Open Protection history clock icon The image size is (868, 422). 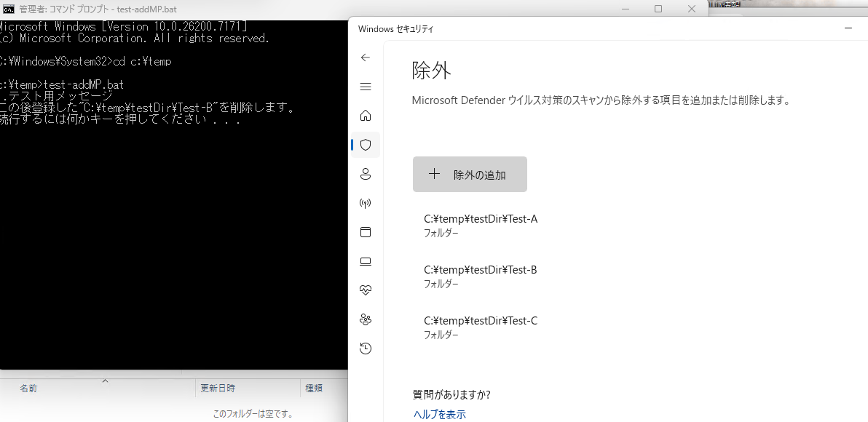coord(365,349)
